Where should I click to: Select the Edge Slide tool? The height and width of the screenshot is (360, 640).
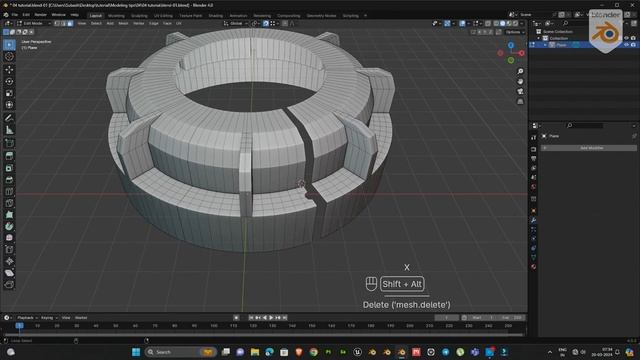point(9,249)
